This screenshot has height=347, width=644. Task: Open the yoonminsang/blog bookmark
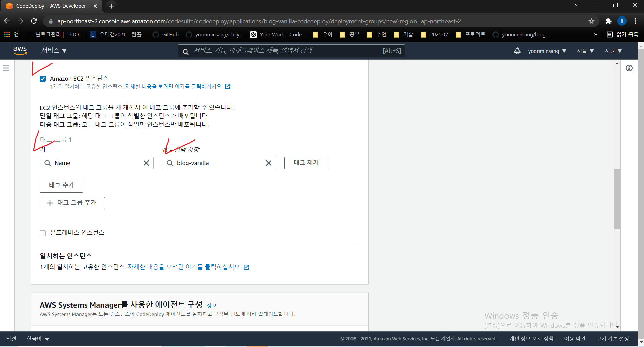(x=521, y=34)
